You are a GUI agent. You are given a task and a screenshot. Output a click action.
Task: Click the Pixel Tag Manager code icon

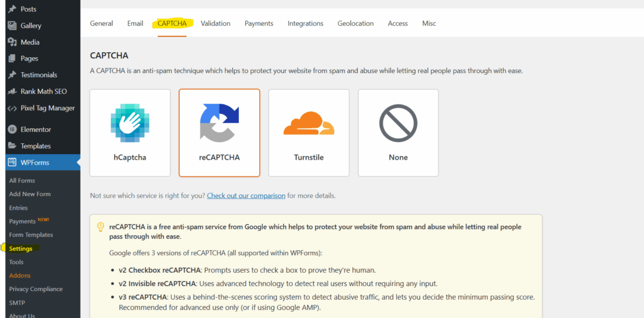(x=12, y=107)
